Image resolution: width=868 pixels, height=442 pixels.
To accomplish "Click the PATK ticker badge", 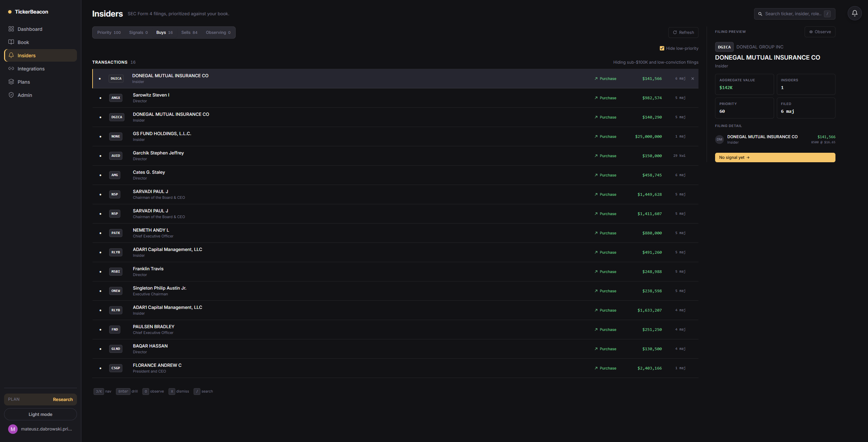I will coord(116,233).
